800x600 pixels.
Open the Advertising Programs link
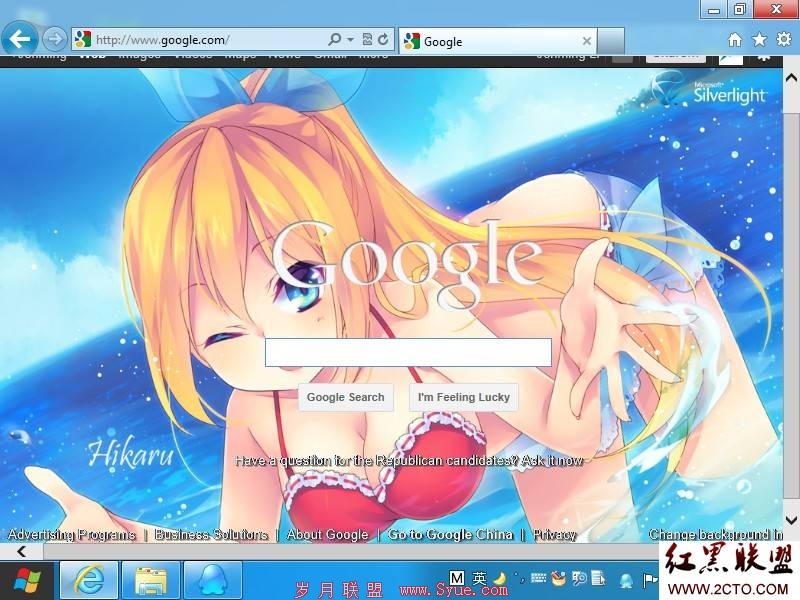click(x=71, y=534)
